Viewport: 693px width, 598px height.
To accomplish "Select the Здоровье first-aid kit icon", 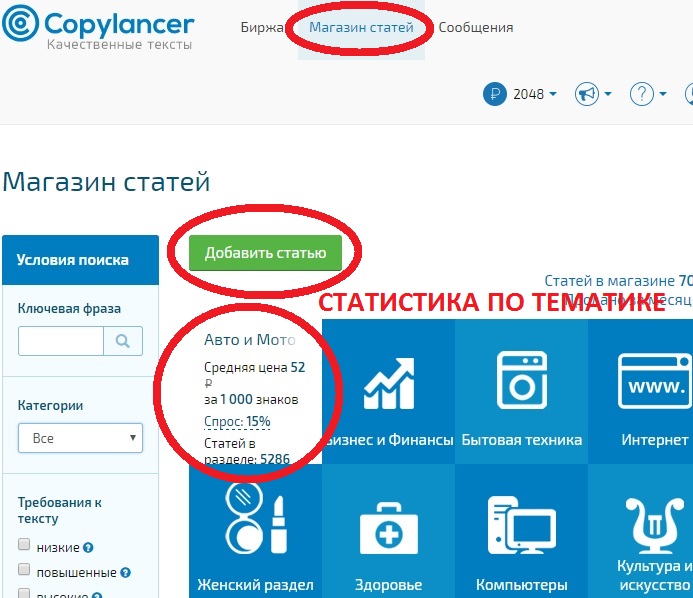I will click(x=388, y=529).
